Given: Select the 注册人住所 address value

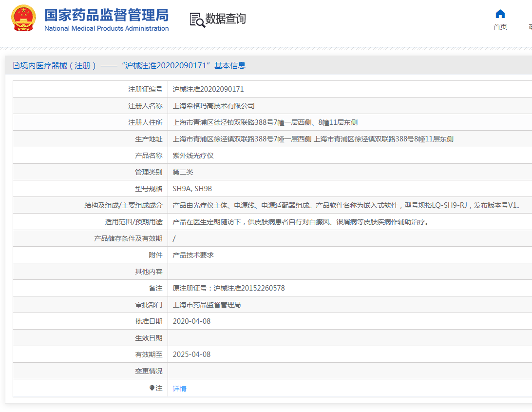Looking at the screenshot, I should click(x=265, y=122).
